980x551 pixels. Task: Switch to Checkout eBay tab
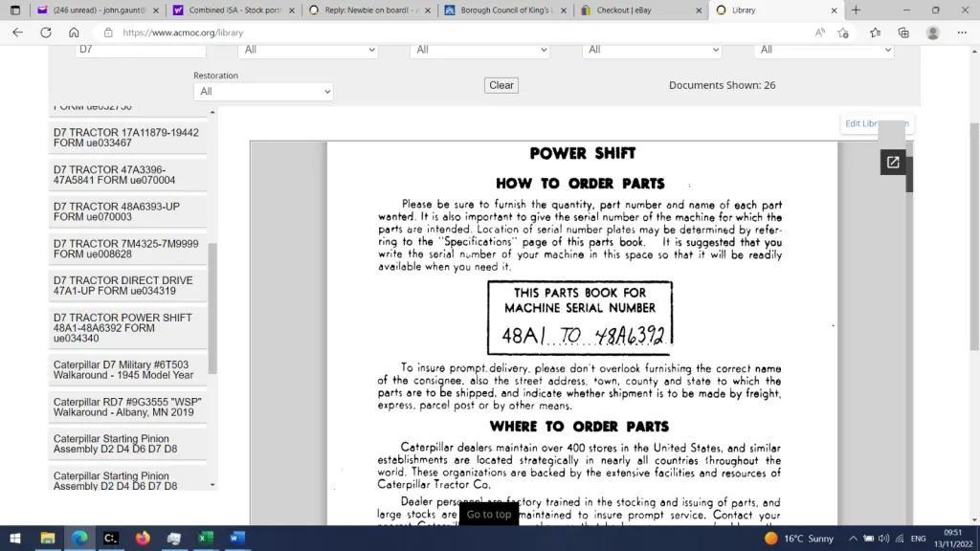click(x=641, y=10)
